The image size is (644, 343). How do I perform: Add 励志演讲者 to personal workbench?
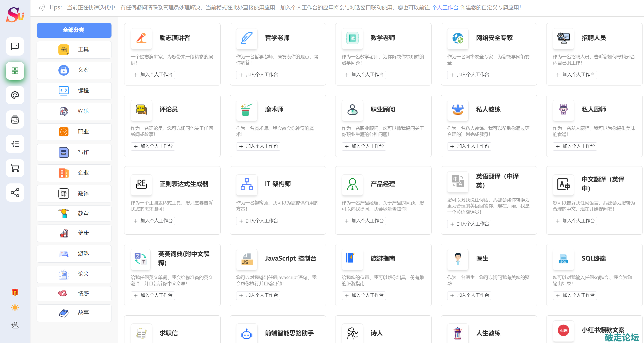tap(153, 75)
